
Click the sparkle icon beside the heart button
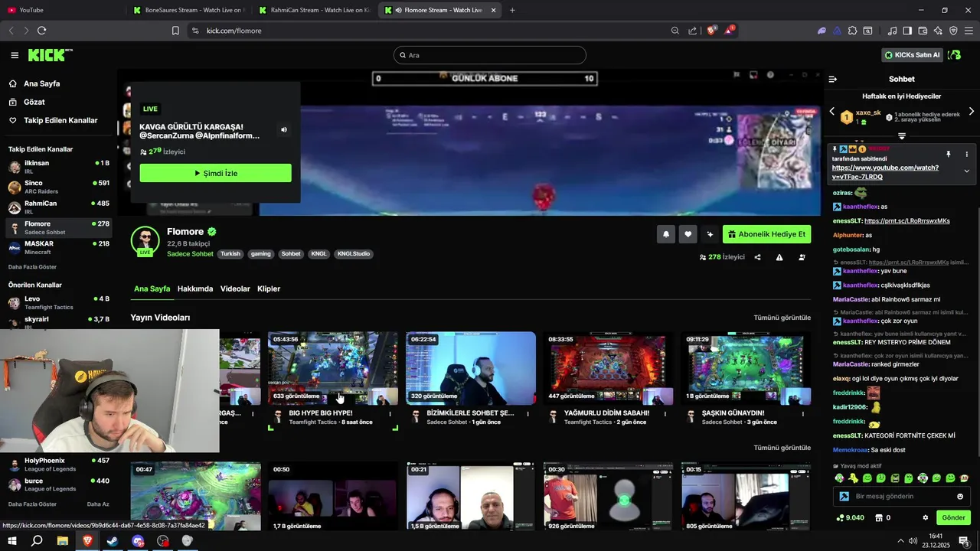(x=710, y=234)
